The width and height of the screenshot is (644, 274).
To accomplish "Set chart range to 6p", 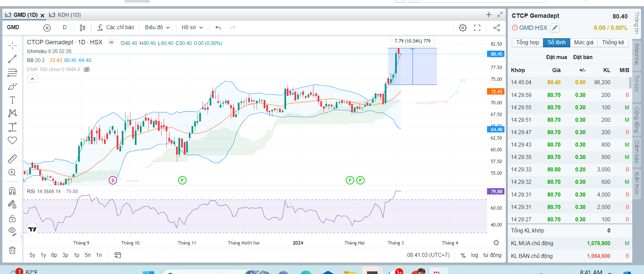I will (54, 255).
